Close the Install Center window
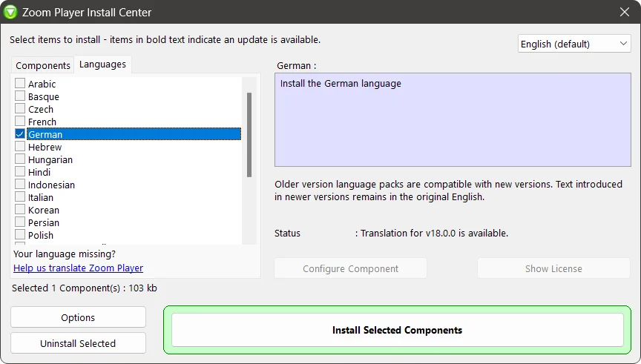The width and height of the screenshot is (641, 364). click(624, 11)
